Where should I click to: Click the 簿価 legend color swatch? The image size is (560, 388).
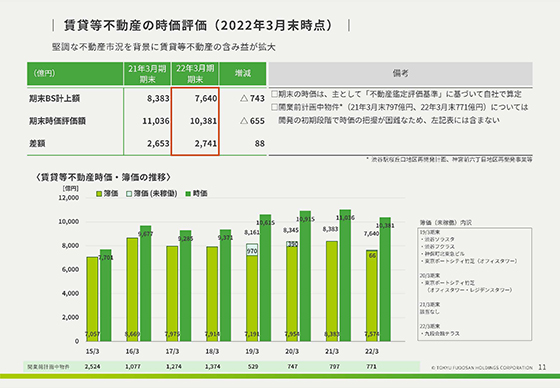tap(99, 194)
